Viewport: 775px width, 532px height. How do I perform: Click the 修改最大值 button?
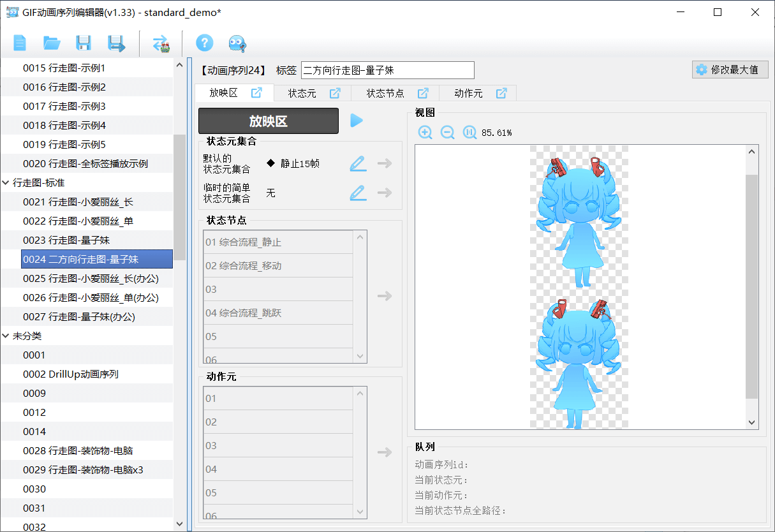point(730,70)
